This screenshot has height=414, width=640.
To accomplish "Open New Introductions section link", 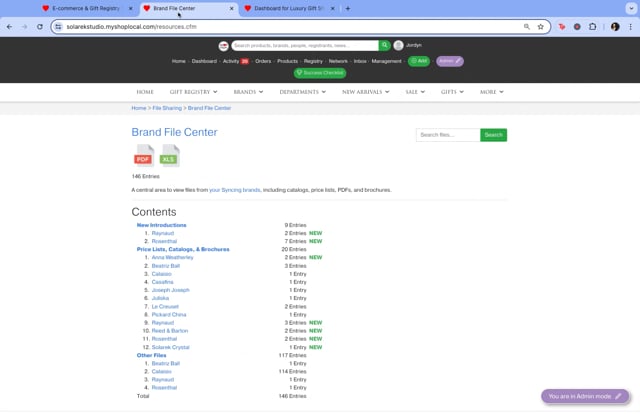I will point(161,225).
